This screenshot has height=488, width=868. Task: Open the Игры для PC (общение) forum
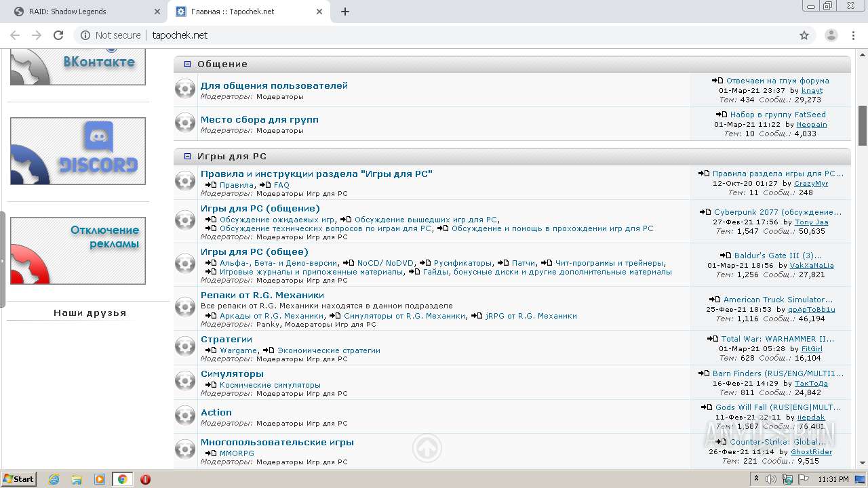260,209
